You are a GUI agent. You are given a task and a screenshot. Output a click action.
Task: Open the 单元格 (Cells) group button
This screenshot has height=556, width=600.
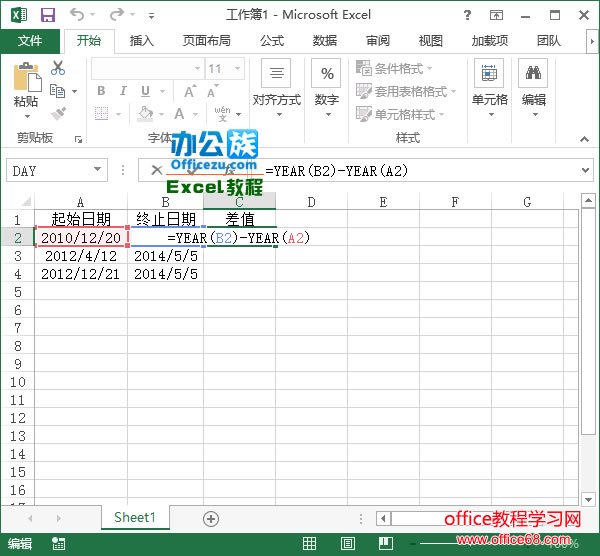(x=489, y=89)
